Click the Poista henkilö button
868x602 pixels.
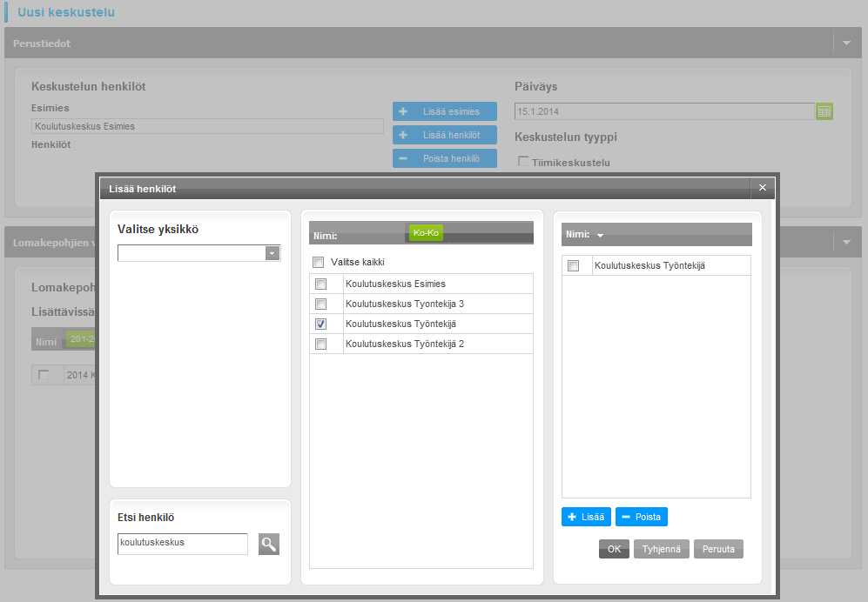445,158
